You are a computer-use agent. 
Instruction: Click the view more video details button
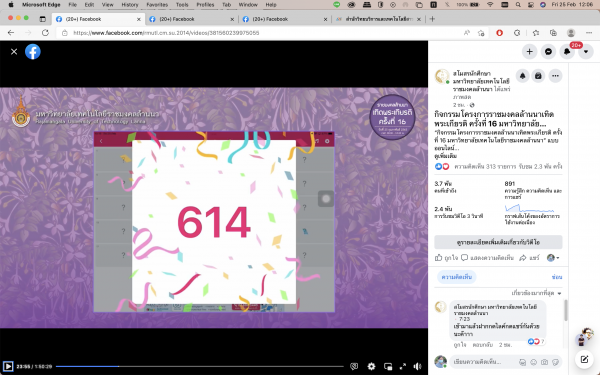498,242
